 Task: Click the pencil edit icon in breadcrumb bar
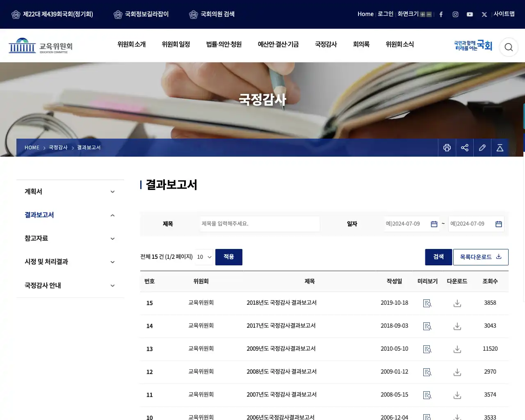pos(482,148)
